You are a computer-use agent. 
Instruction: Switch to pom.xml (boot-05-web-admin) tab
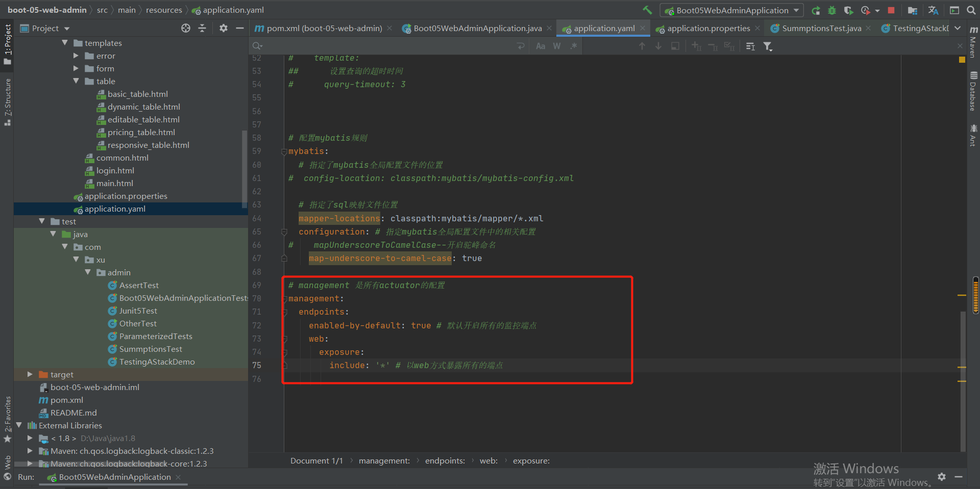click(324, 29)
